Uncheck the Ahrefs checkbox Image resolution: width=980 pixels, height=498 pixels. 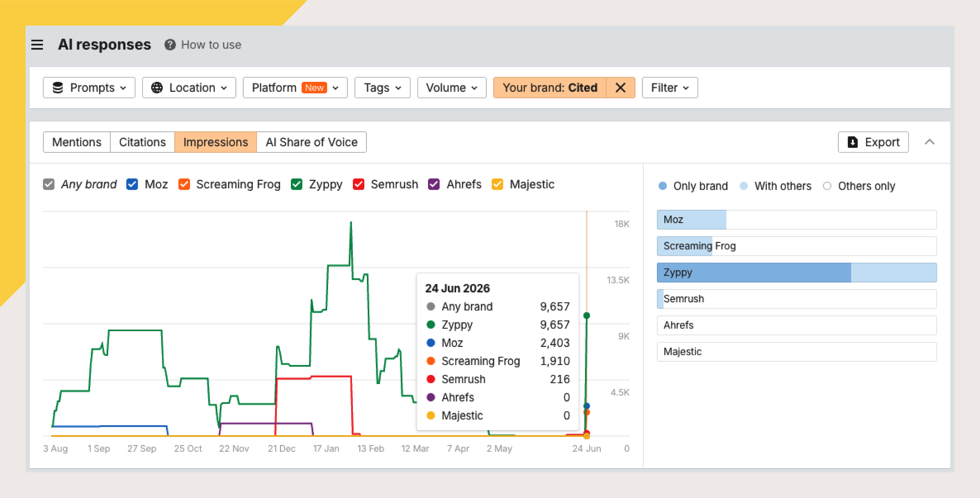(x=434, y=184)
